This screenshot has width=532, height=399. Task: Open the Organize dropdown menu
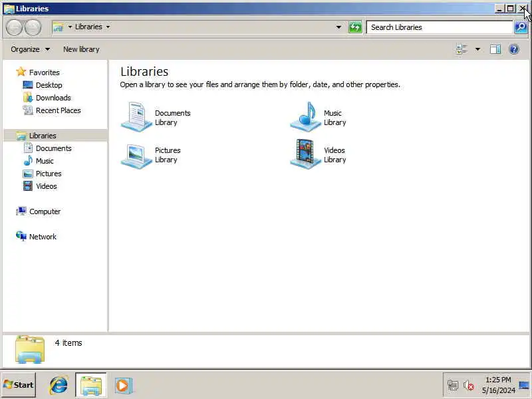(30, 49)
